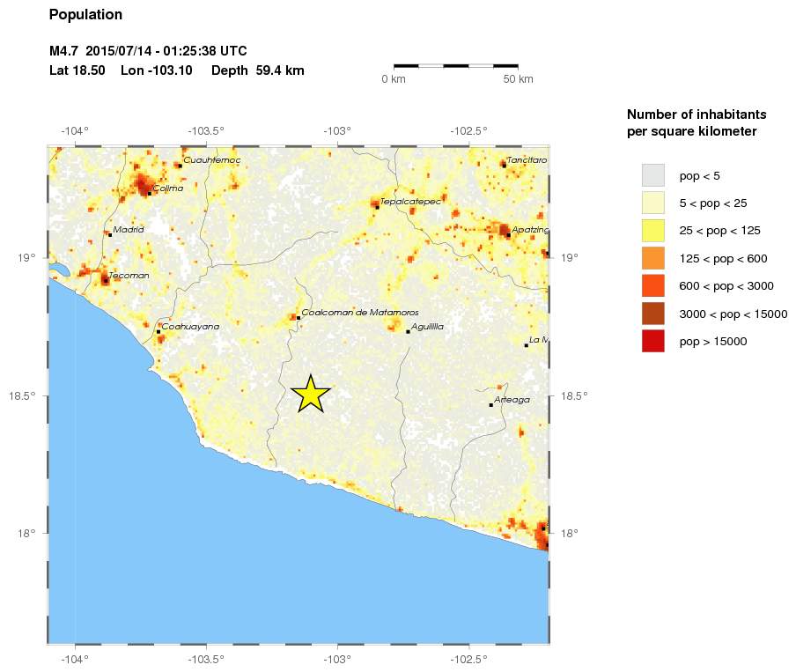Select the Aguililla city marker square
796x672 pixels.
[x=409, y=332]
